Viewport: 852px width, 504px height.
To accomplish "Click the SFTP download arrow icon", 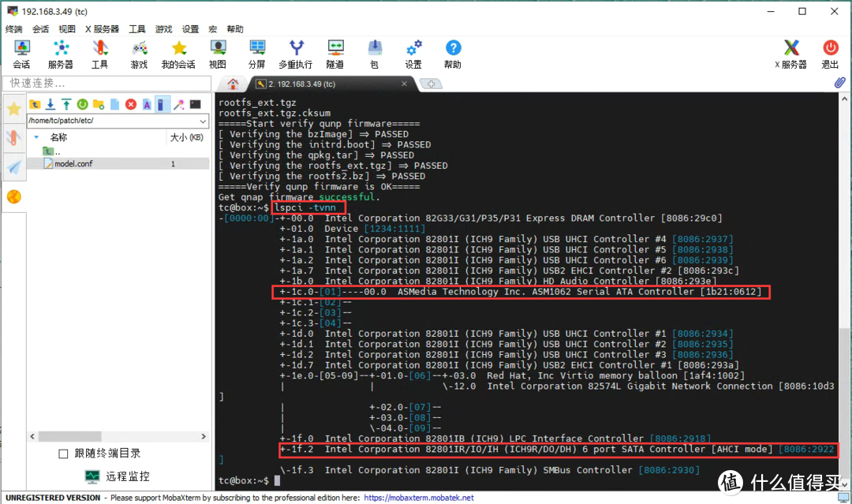I will pos(50,104).
